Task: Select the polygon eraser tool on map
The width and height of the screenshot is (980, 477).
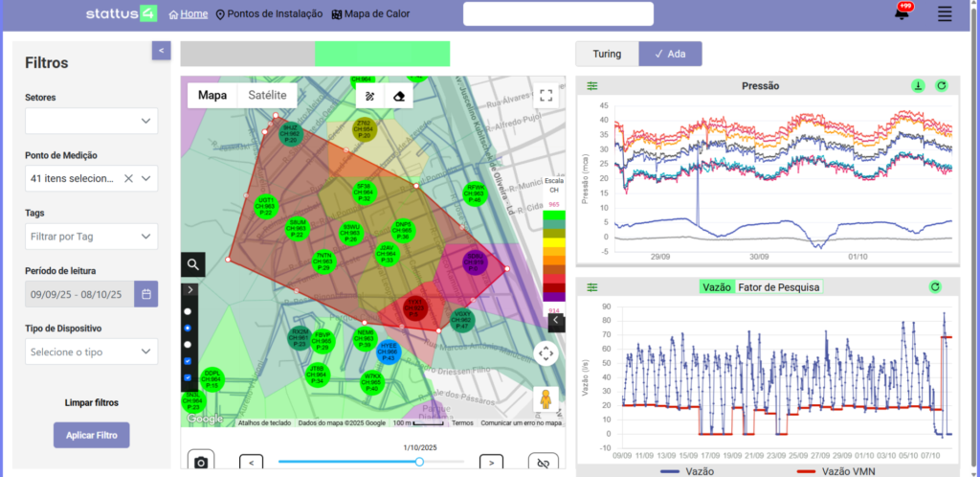Action: (x=399, y=96)
